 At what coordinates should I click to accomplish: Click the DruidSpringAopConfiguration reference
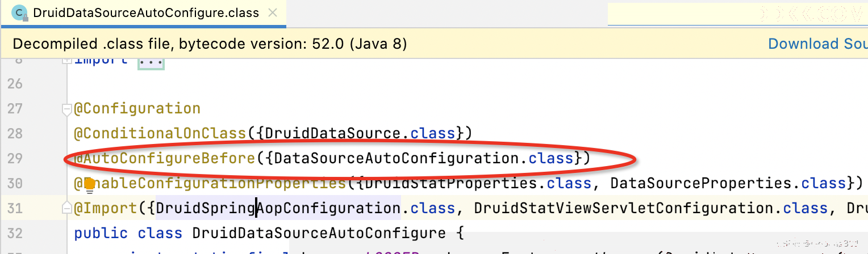279,208
